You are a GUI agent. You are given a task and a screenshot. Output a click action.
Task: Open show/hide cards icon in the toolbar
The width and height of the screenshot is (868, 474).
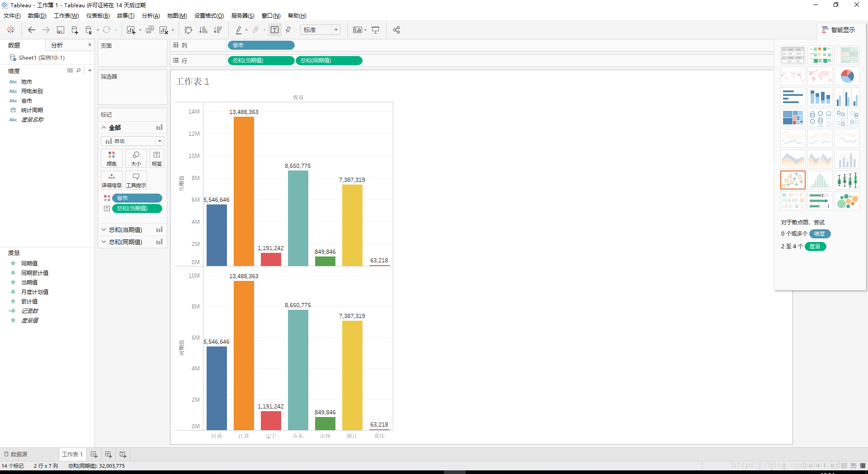coord(358,30)
